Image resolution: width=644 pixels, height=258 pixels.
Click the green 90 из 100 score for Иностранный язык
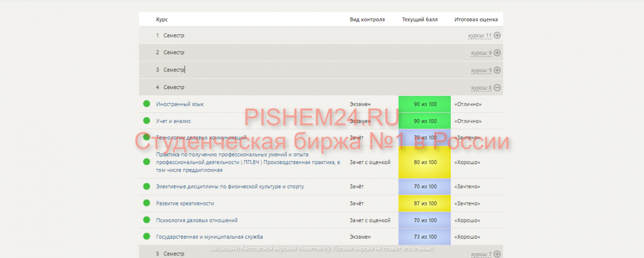pos(425,104)
